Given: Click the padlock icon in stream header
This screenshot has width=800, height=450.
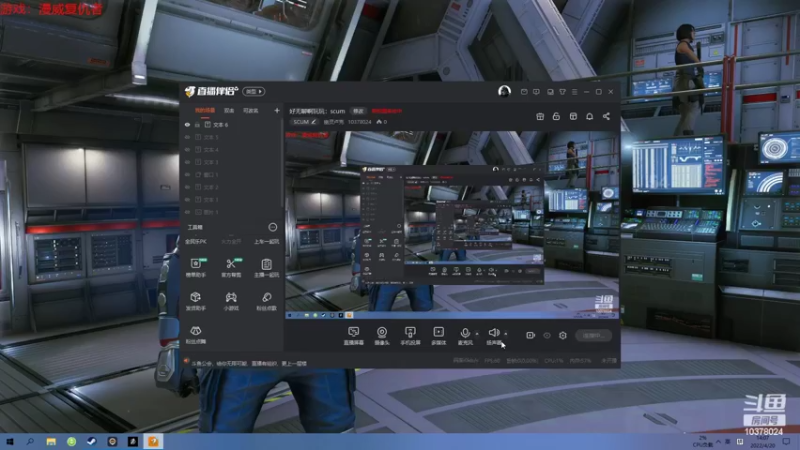Looking at the screenshot, I should point(556,116).
